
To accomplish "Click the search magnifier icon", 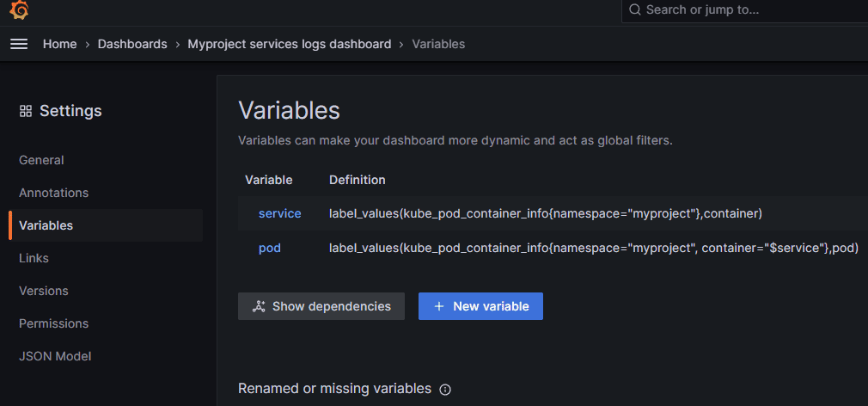I will click(635, 10).
